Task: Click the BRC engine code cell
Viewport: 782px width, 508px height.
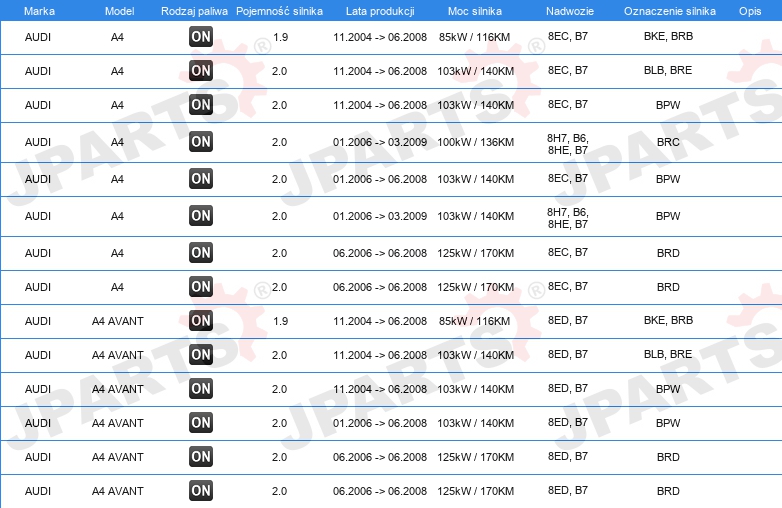Action: click(668, 142)
